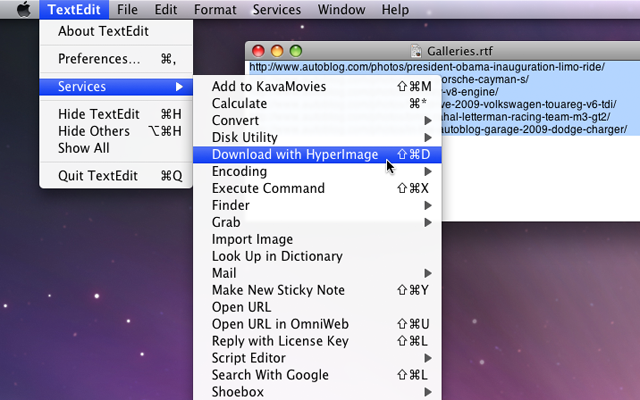Screen dimensions: 640x400
Task: Select Search With Google service
Action: point(270,375)
